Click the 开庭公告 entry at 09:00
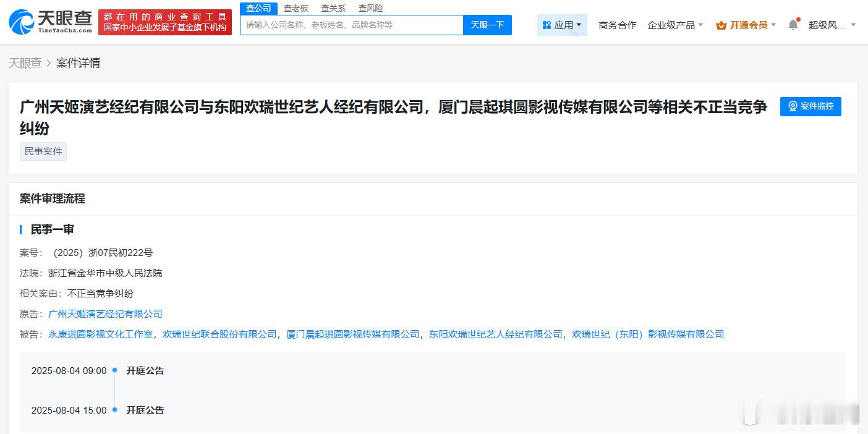 pos(145,371)
